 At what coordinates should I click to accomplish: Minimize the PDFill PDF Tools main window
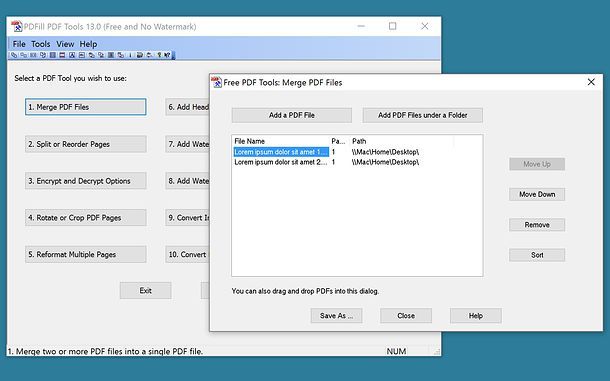coord(361,26)
